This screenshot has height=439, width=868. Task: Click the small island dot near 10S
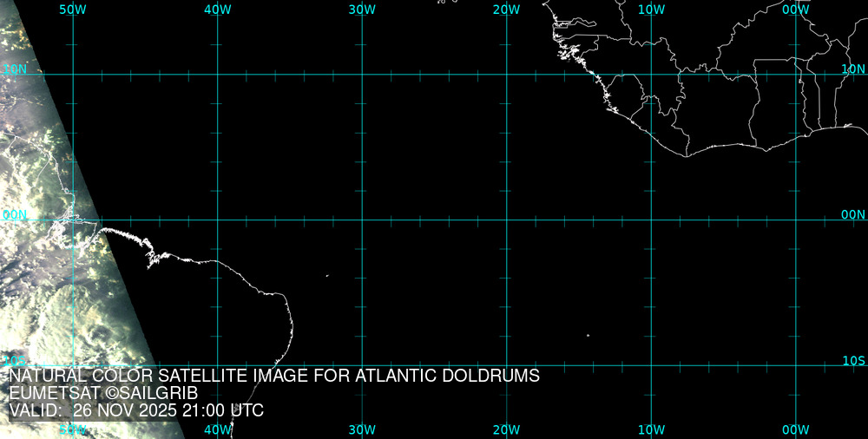click(588, 336)
